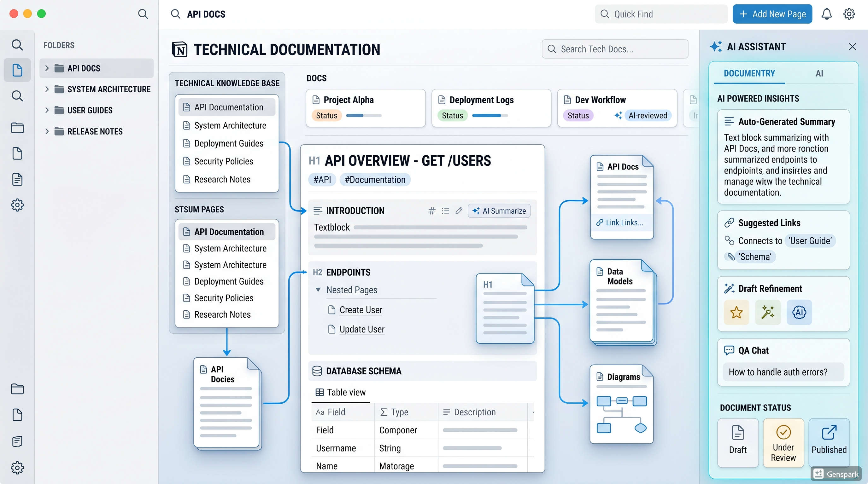The image size is (868, 484).
Task: Open Security Policies under Stsum Pages
Action: (x=226, y=298)
